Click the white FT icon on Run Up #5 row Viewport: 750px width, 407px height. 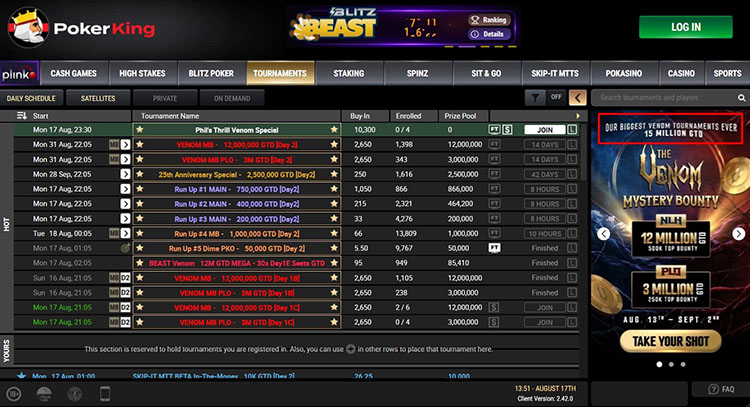494,248
